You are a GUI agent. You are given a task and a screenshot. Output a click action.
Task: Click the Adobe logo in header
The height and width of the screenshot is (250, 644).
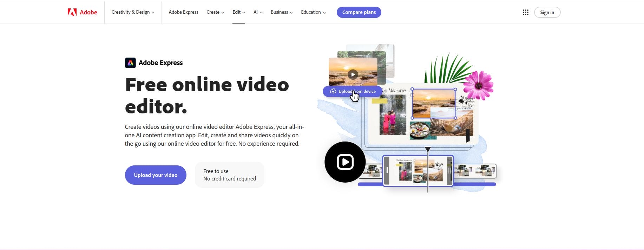82,12
